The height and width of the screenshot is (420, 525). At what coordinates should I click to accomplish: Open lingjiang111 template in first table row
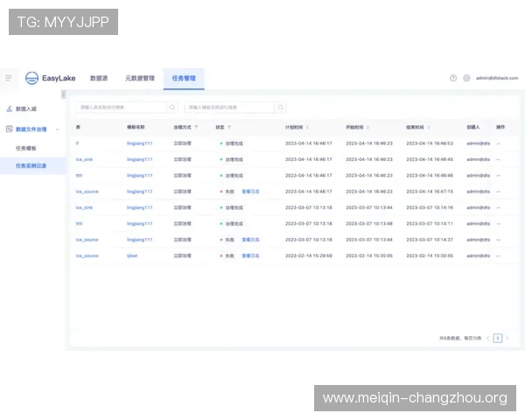tap(140, 143)
